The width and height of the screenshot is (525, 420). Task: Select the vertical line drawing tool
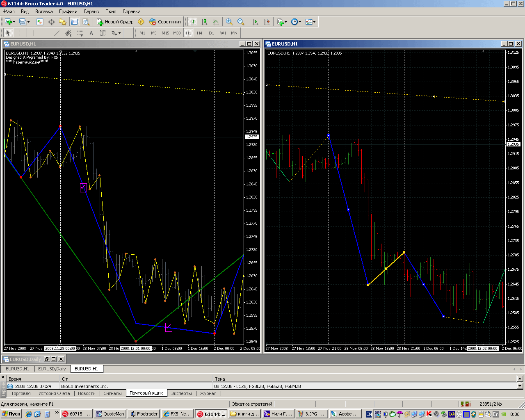coord(34,33)
